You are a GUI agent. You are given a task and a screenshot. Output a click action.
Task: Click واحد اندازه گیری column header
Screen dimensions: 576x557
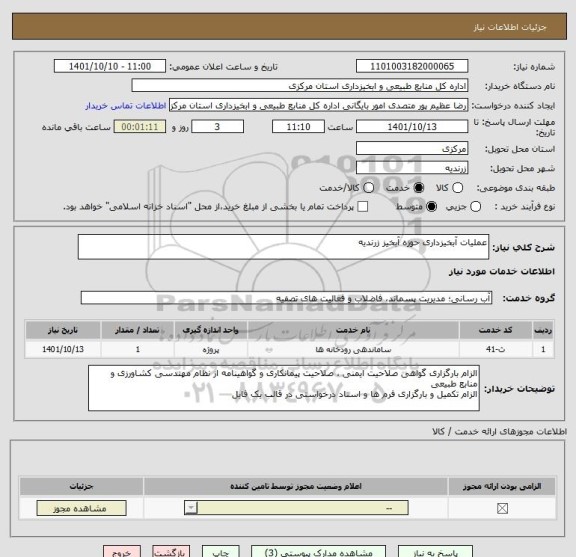(x=211, y=330)
